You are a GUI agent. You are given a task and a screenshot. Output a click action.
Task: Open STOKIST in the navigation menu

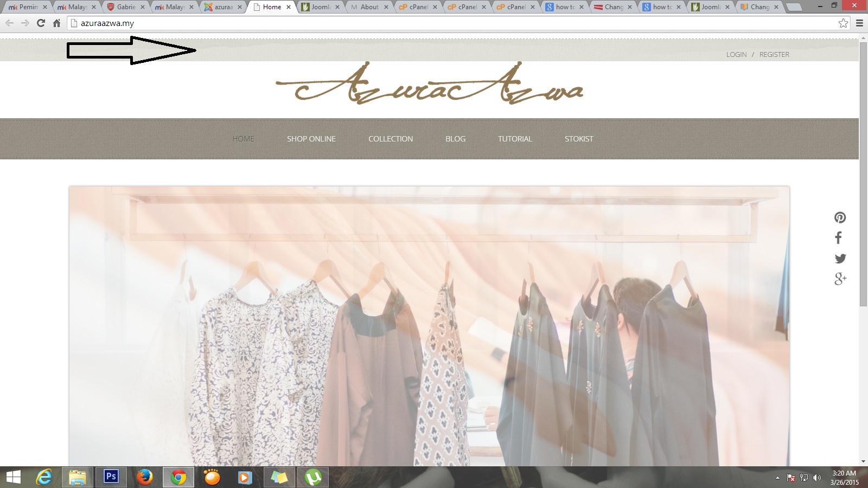(579, 139)
